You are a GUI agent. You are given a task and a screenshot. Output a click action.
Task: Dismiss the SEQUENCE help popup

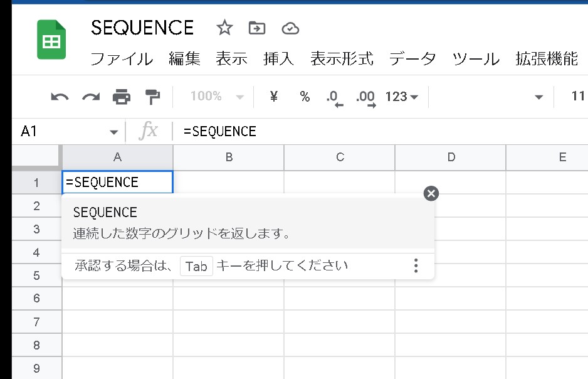[431, 193]
